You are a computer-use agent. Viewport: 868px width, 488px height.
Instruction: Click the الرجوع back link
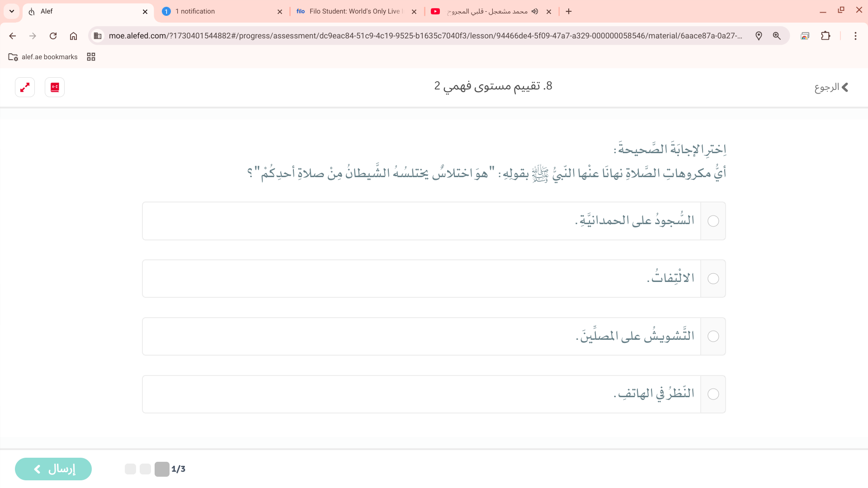click(831, 87)
